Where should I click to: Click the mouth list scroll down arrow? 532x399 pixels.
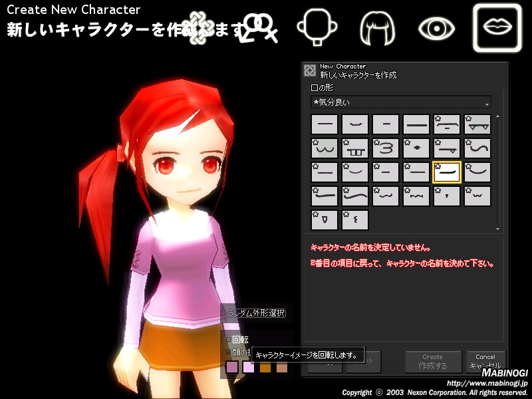point(497,229)
